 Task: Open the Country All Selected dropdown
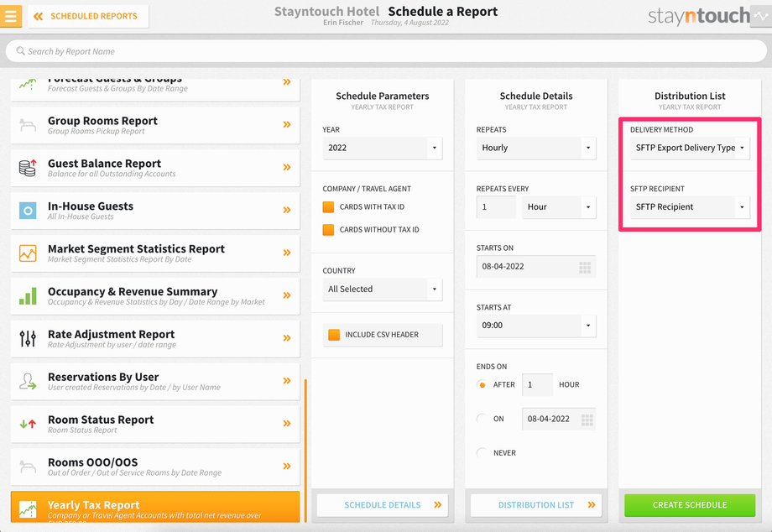[x=383, y=289]
